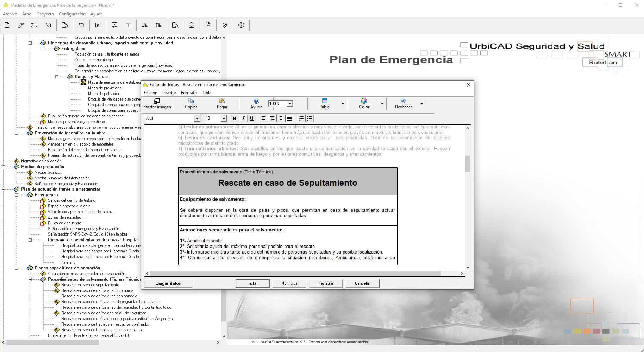This screenshot has width=644, height=352.
Task: Open the Color dropdown arrow
Action: click(382, 104)
